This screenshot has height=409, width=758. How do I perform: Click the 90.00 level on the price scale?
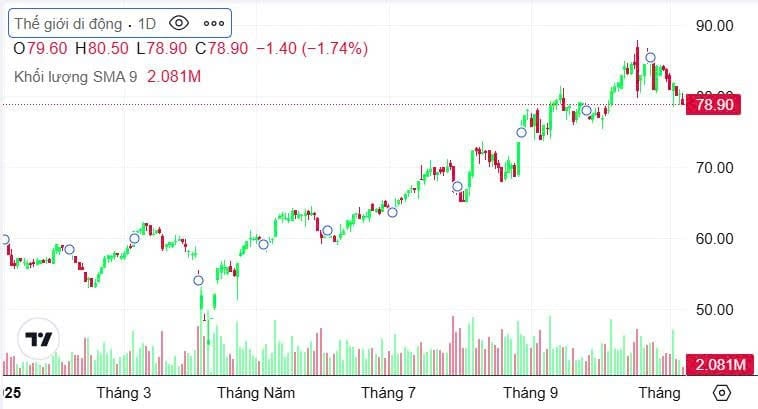[x=715, y=25]
